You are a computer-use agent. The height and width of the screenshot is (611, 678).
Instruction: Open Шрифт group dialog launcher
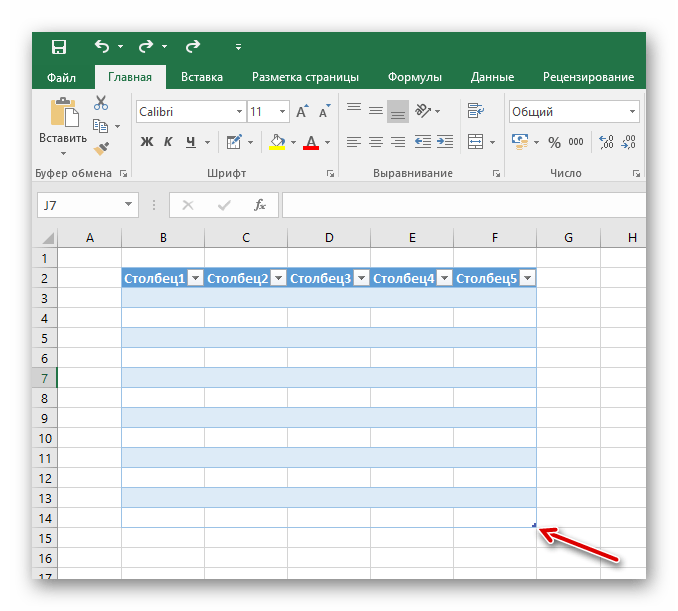coord(330,173)
